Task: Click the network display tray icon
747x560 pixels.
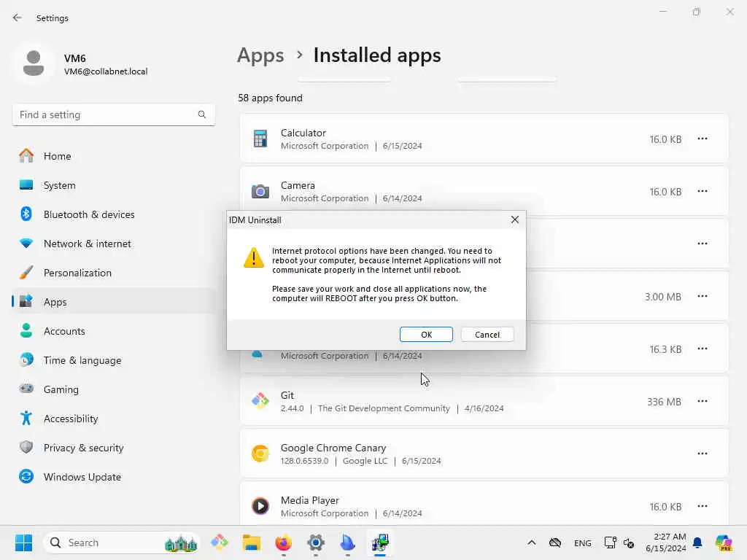Action: 611,542
